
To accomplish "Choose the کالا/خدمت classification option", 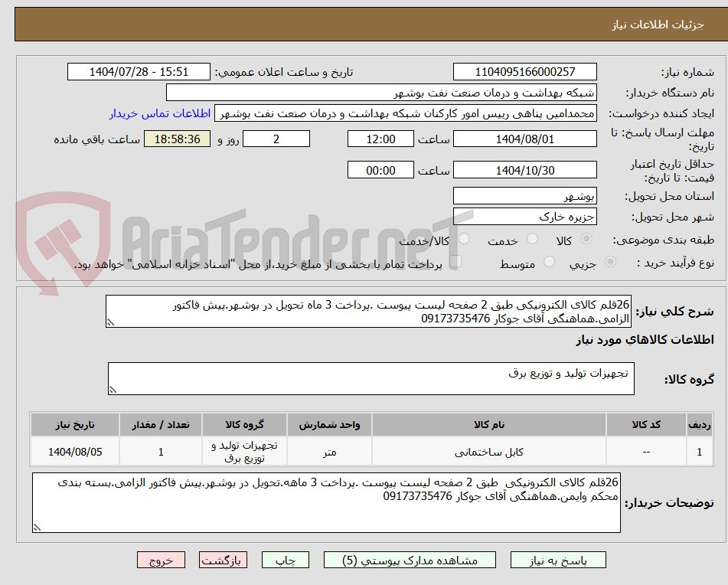I will (x=465, y=239).
